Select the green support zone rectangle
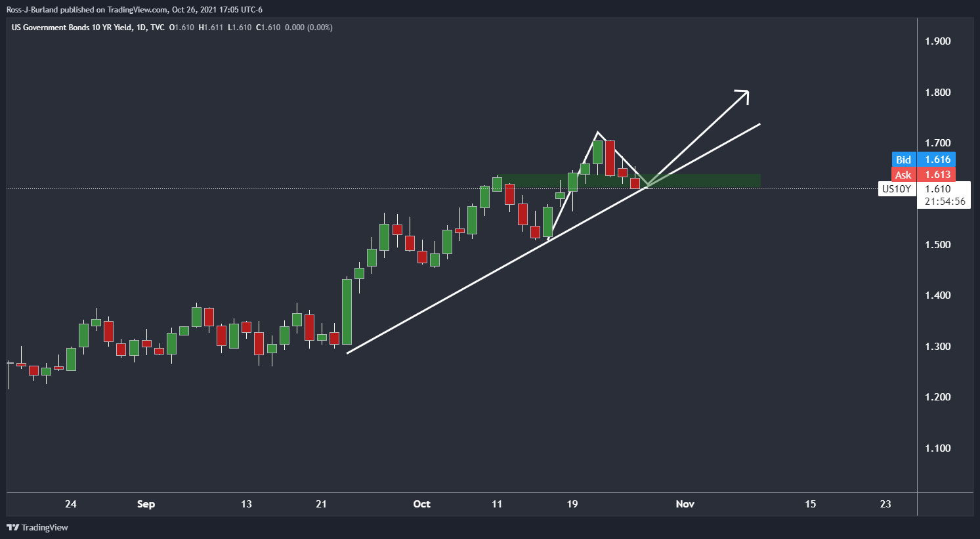 629,181
